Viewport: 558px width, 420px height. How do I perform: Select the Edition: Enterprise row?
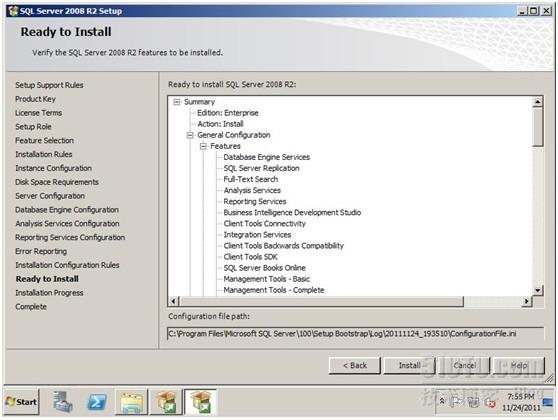coord(228,113)
